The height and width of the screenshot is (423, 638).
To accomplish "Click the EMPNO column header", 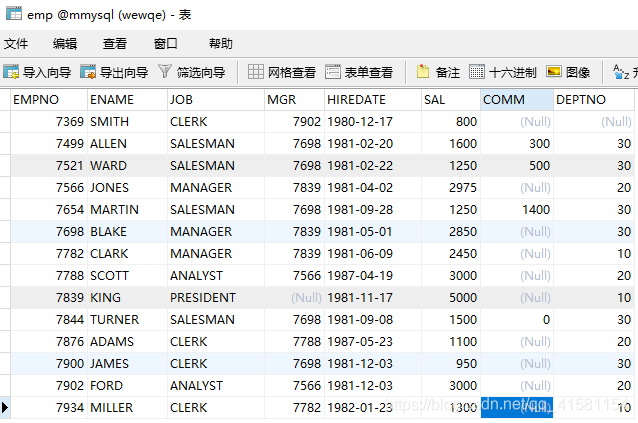I will (49, 100).
